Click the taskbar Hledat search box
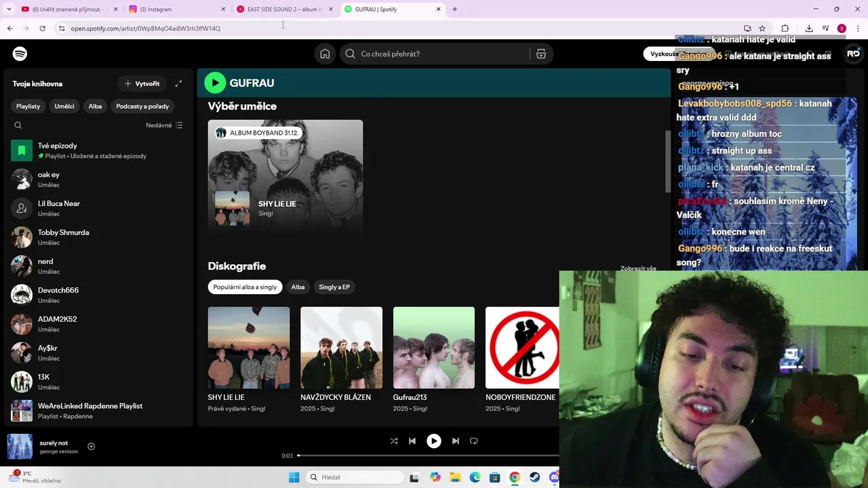868x488 pixels. [353, 477]
